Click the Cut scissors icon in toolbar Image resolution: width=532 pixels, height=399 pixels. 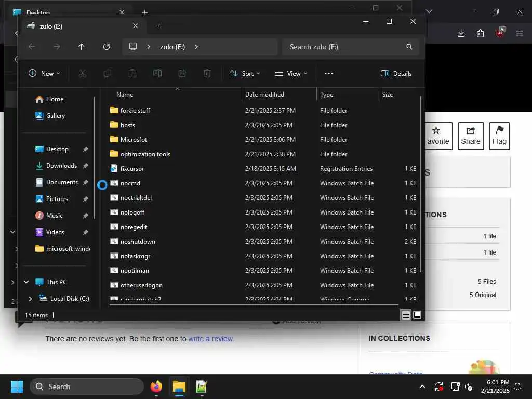[83, 74]
